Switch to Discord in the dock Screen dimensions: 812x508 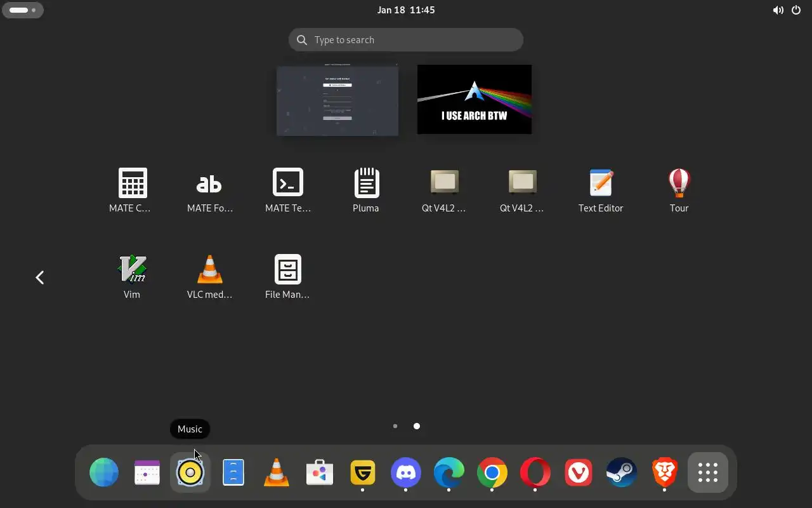coord(406,472)
